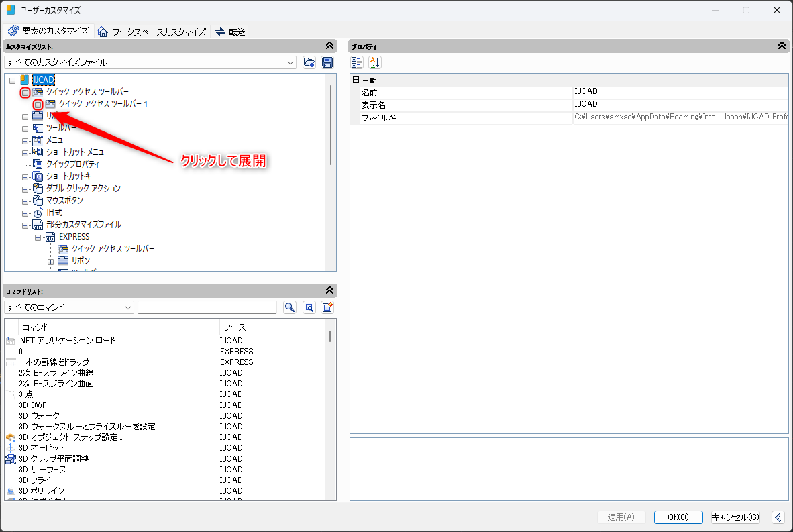
Task: Click ダブル クリック アクション icon
Action: (x=38, y=188)
